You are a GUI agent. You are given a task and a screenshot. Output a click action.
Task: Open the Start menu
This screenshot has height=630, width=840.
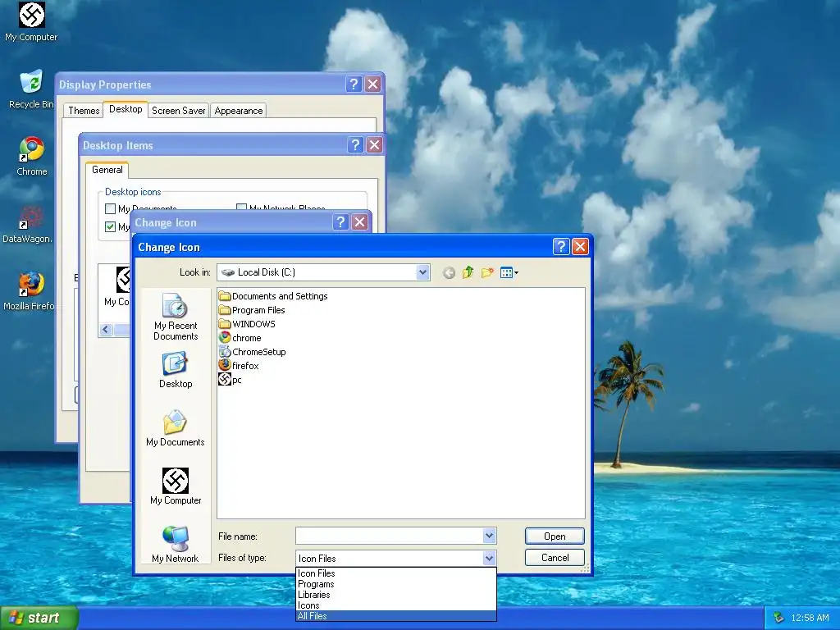[x=39, y=618]
